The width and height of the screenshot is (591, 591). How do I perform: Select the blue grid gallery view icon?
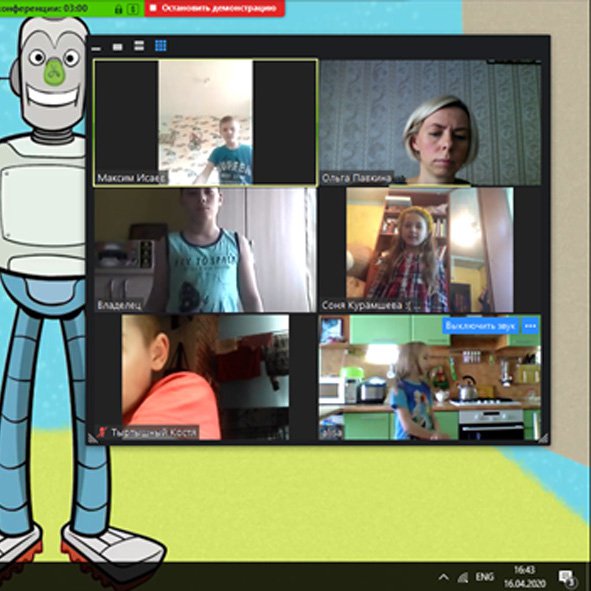coord(161,46)
